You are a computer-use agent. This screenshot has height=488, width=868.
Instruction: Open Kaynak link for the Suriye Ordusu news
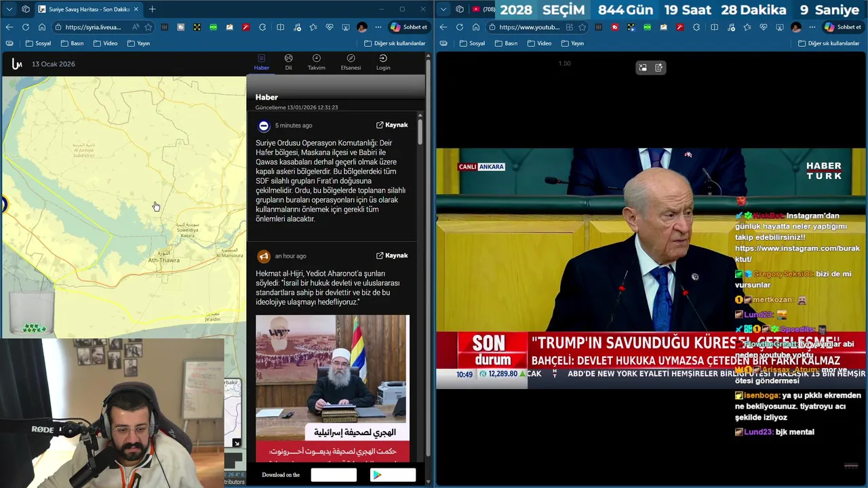click(392, 125)
